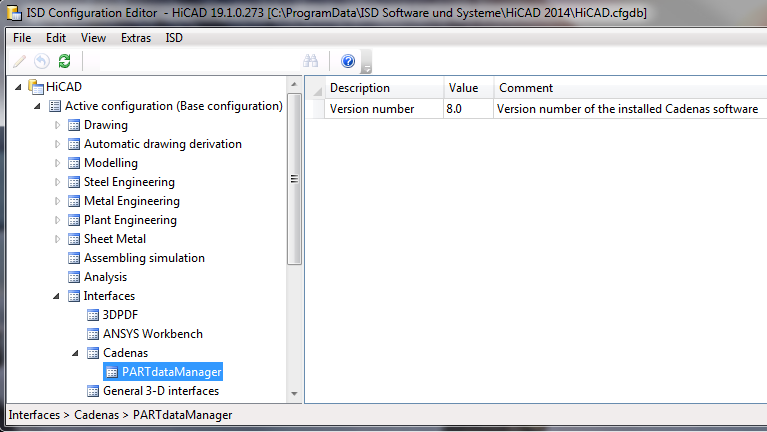Screen dimensions: 767x432
Task: Expand the Sheet Metal node
Action: [x=57, y=239]
